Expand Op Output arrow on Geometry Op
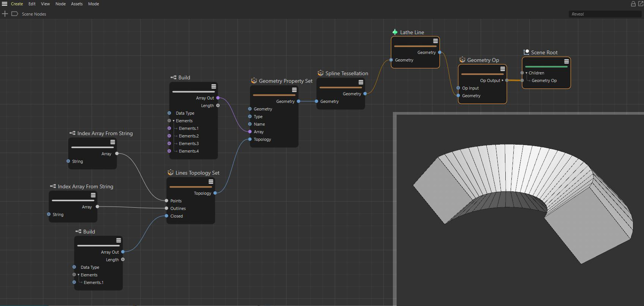Screen dimensions: 644x306 click(x=502, y=80)
